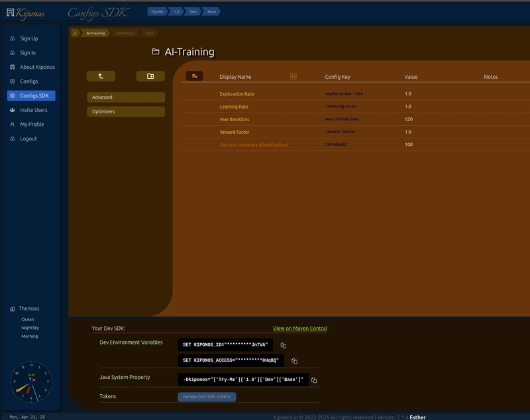Screen dimensions: 530x420
Task: Copy the KIPONOS_ID environment variable
Action: click(284, 345)
